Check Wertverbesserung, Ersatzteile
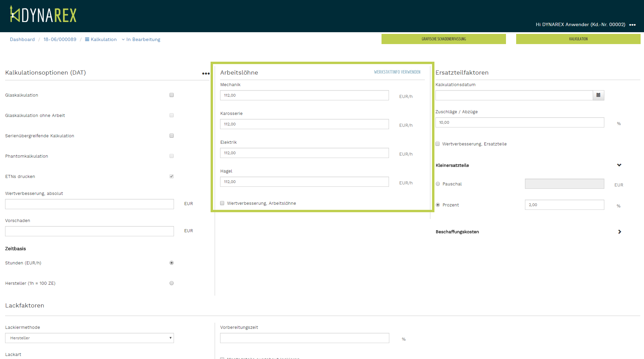 tap(437, 144)
